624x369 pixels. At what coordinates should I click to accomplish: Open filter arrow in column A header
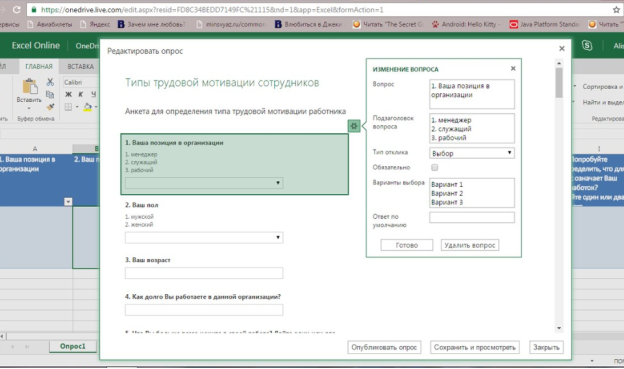(x=68, y=201)
